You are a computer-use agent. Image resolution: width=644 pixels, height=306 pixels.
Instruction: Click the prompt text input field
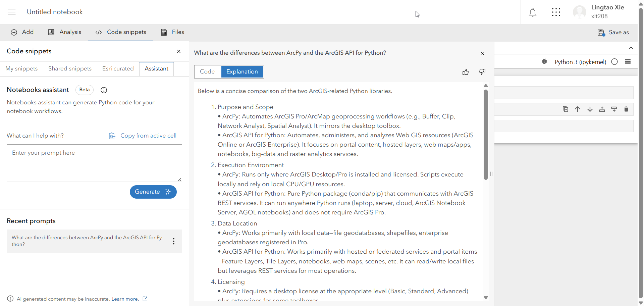(94, 163)
